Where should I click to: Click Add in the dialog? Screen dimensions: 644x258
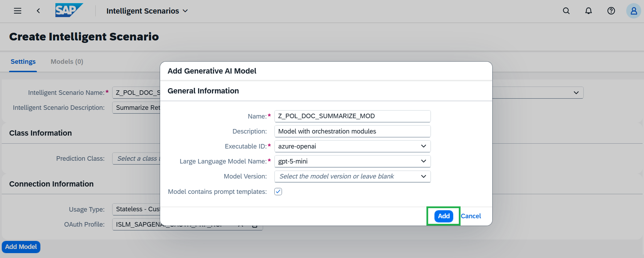pyautogui.click(x=444, y=216)
